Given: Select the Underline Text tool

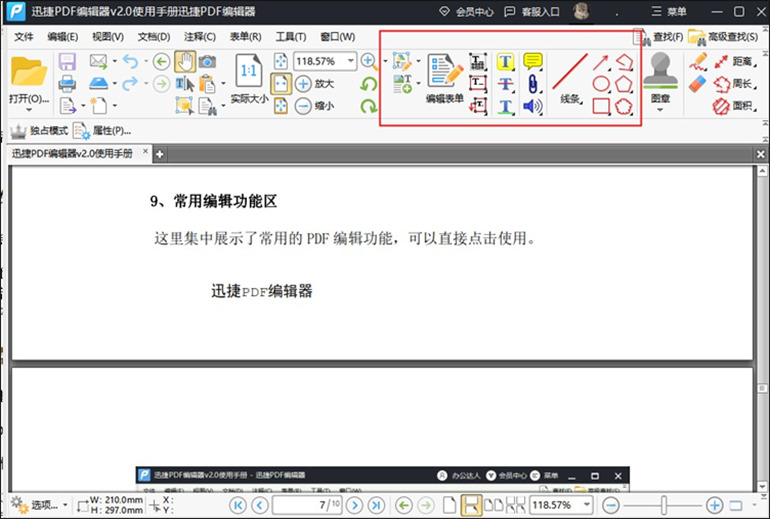Looking at the screenshot, I should [505, 106].
